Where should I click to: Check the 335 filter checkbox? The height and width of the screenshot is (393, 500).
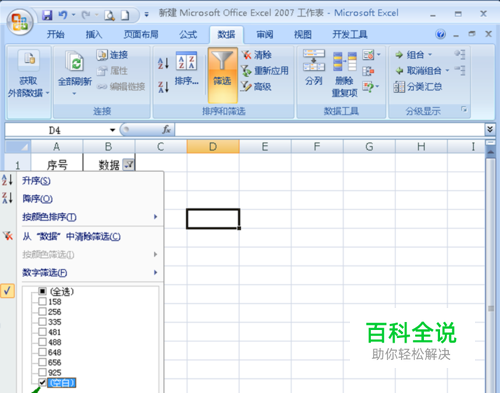pos(42,322)
